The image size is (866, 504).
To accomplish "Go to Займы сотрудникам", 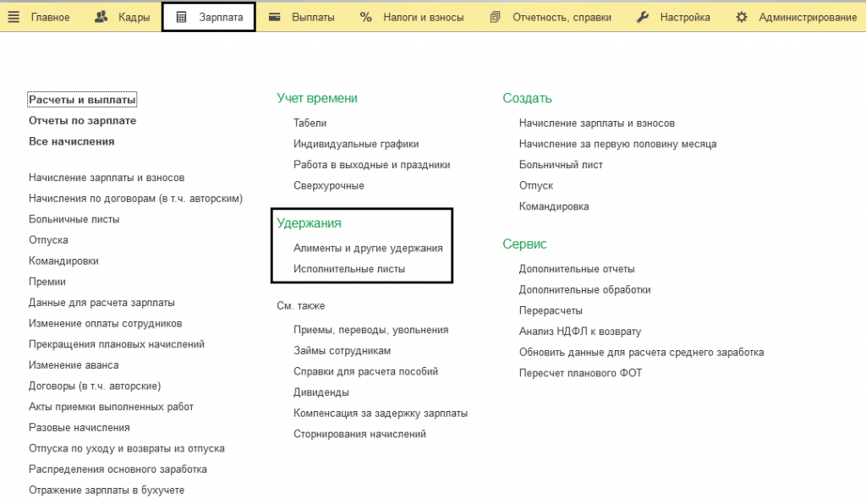I will pyautogui.click(x=342, y=351).
